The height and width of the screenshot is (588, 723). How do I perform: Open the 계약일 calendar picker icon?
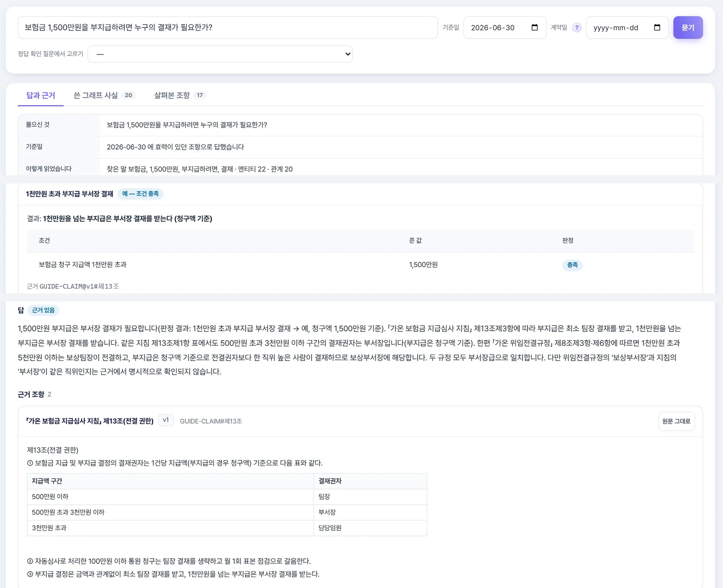point(657,27)
